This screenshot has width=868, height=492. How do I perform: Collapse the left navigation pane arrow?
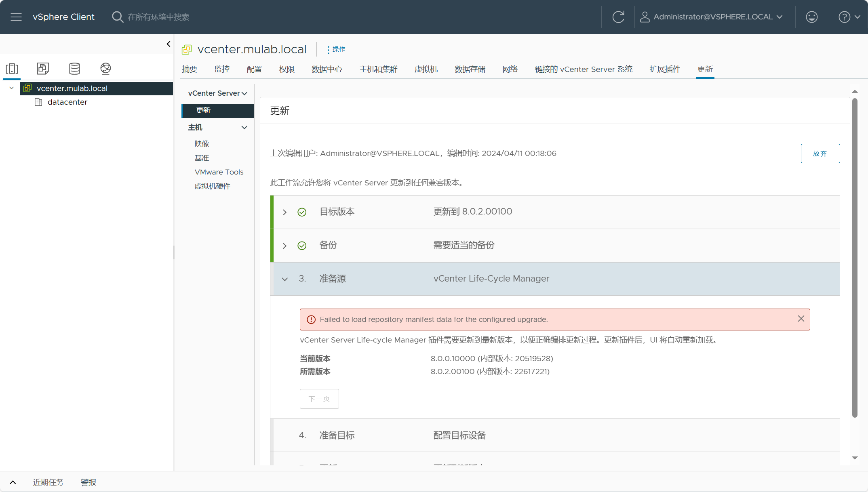coord(168,44)
